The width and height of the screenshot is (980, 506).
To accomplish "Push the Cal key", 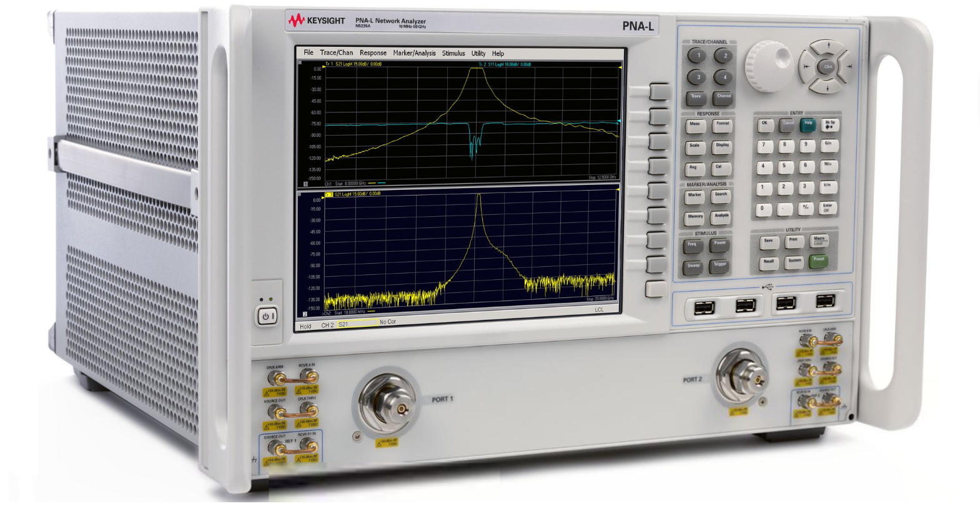I will (x=720, y=169).
